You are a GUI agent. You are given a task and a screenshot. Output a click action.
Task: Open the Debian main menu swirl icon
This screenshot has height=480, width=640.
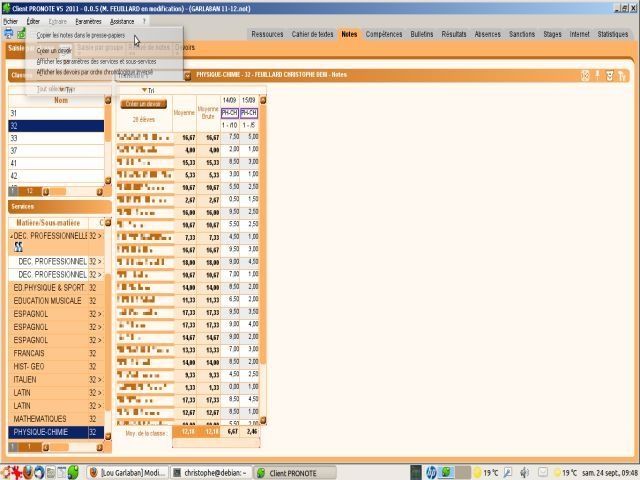(x=5, y=473)
